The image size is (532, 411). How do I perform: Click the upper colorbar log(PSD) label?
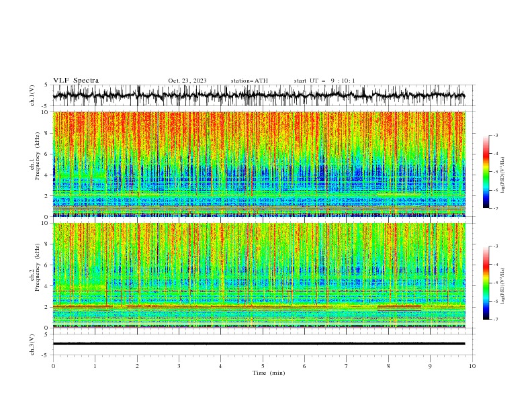pyautogui.click(x=503, y=175)
